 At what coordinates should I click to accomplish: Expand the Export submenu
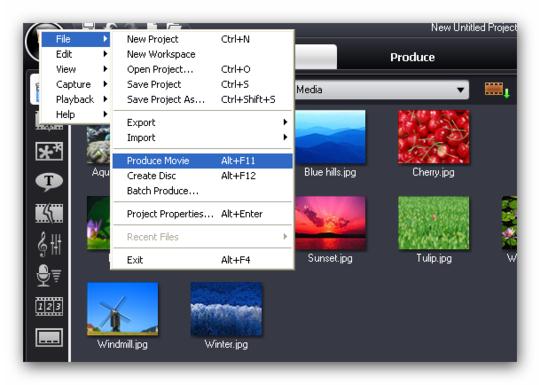click(202, 123)
